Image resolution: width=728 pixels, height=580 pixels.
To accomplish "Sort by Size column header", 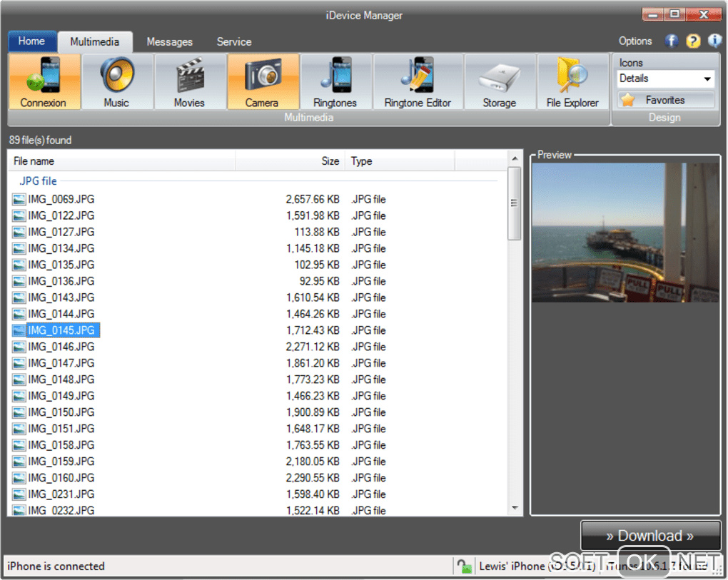I will coord(290,161).
